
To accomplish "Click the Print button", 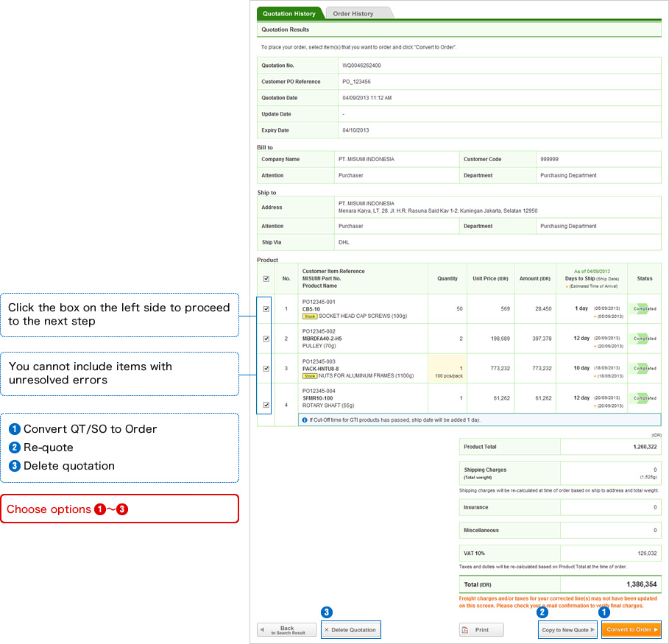I will tap(481, 630).
